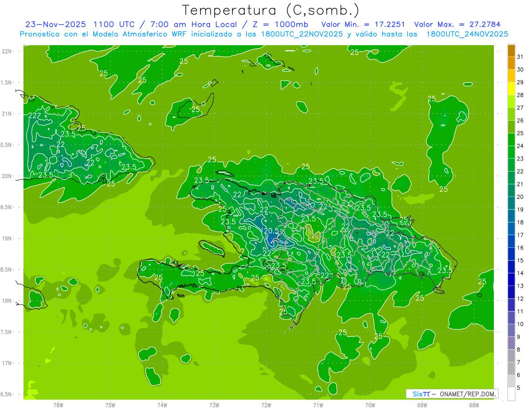The height and width of the screenshot is (411, 532).
Task: Click longitude label "71W"
Action: [x=318, y=405]
